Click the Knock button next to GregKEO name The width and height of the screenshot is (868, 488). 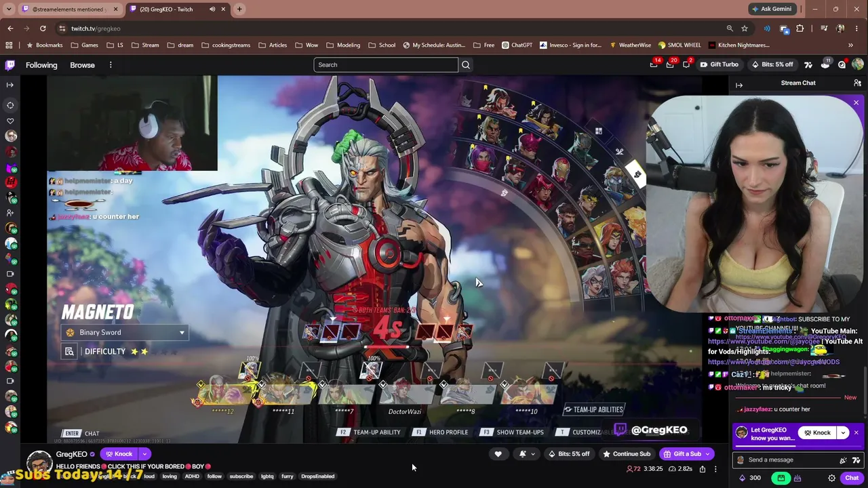click(x=119, y=454)
